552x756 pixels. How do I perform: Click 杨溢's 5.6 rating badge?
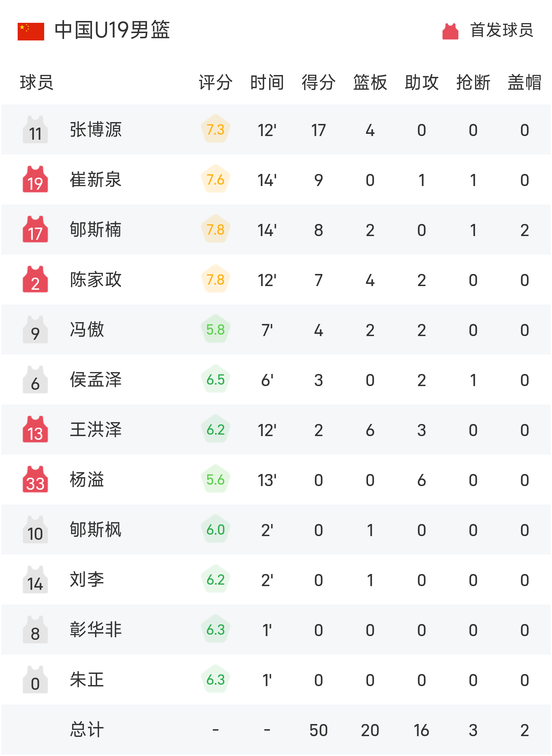tap(216, 479)
